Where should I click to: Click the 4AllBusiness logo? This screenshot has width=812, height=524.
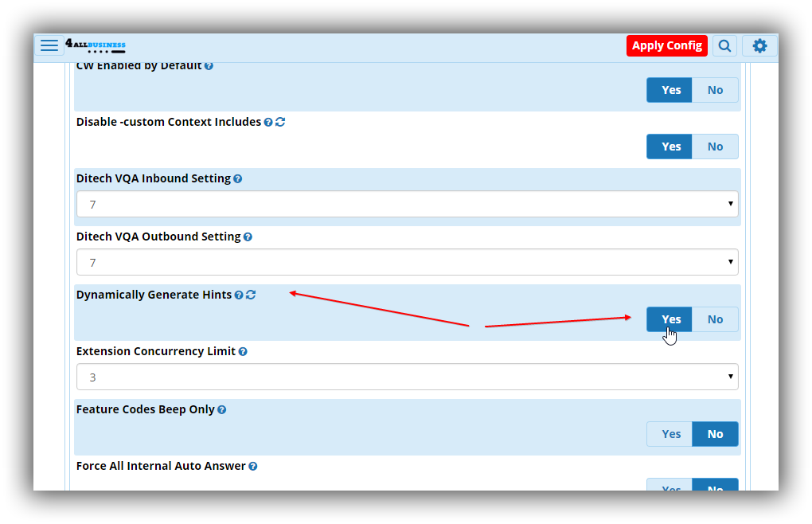click(x=96, y=45)
